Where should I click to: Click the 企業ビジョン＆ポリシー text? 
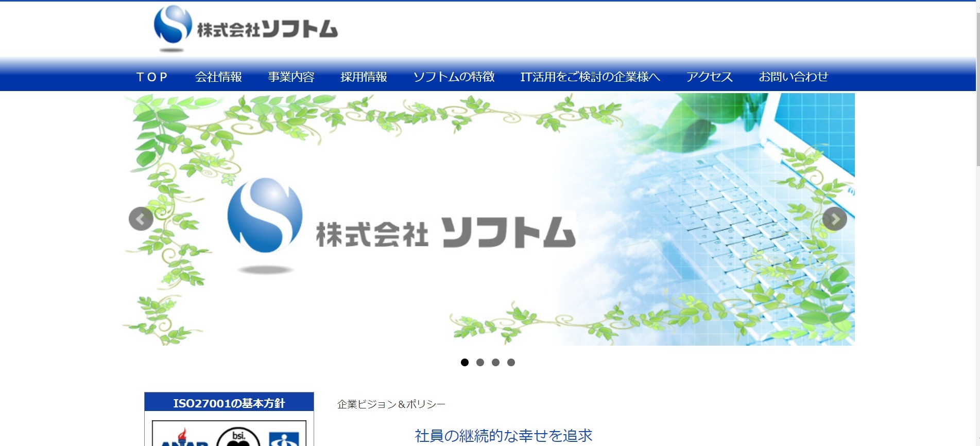[391, 404]
